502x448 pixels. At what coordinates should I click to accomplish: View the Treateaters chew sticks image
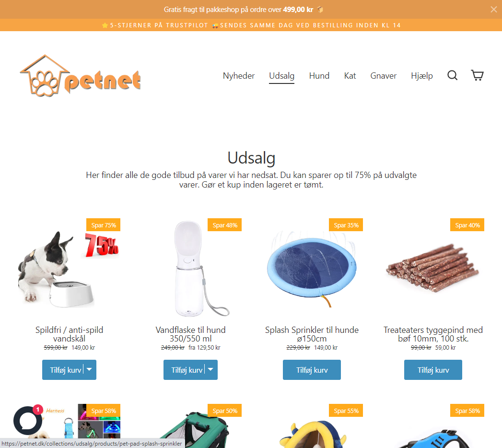(x=433, y=268)
